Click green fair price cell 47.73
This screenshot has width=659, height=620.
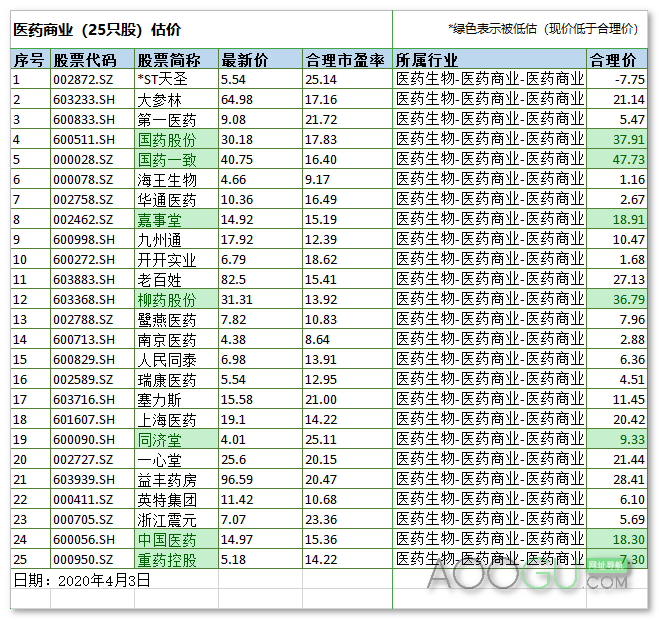pyautogui.click(x=616, y=160)
